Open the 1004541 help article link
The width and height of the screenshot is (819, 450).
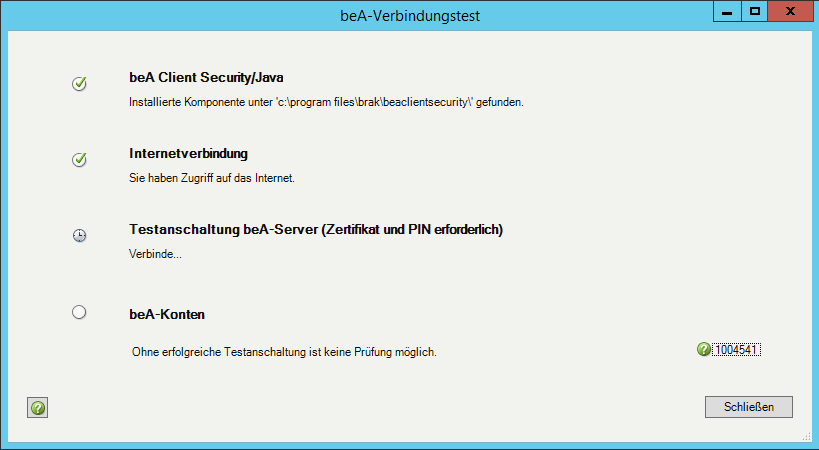point(738,349)
